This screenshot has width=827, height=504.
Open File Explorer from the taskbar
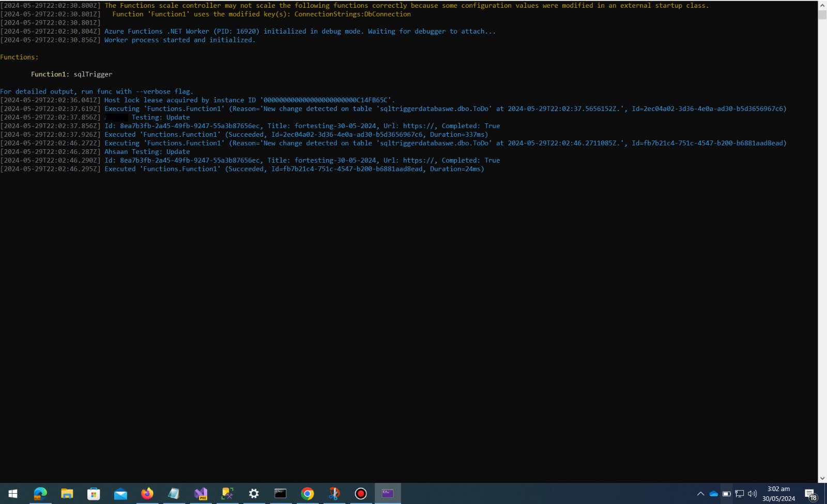[x=67, y=494]
